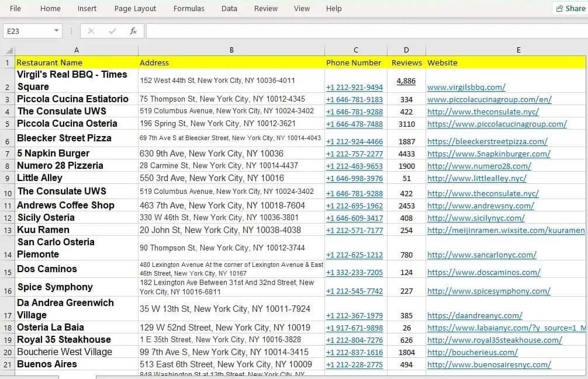Image resolution: width=588 pixels, height=379 pixels.
Task: Select address cell 20 John St
Action: 231,230
